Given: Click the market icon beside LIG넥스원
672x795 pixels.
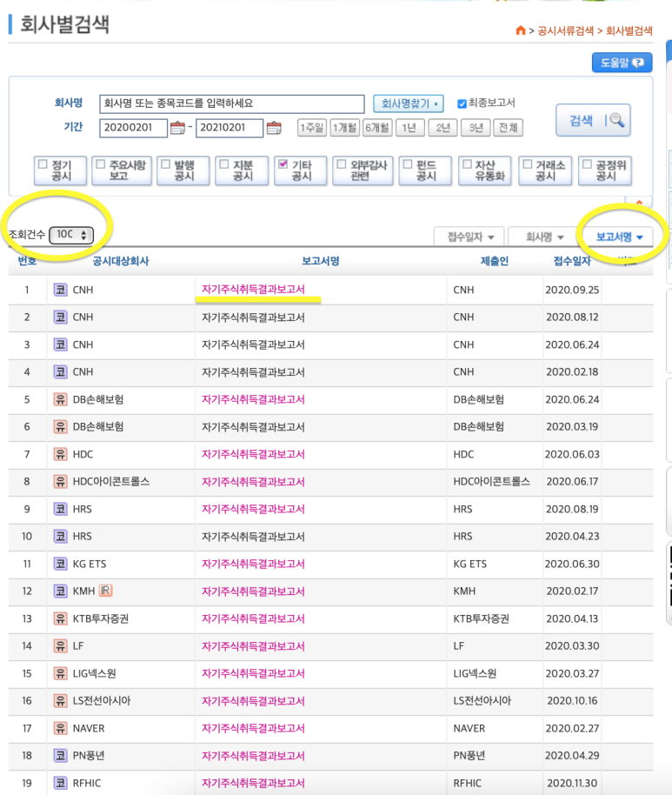Looking at the screenshot, I should [60, 673].
